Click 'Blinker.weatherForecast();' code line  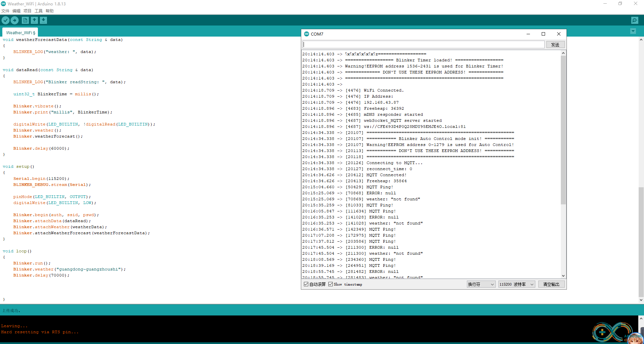click(x=48, y=136)
